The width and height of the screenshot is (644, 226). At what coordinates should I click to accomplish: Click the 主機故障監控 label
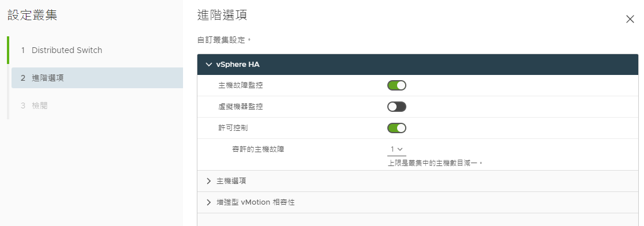point(241,86)
